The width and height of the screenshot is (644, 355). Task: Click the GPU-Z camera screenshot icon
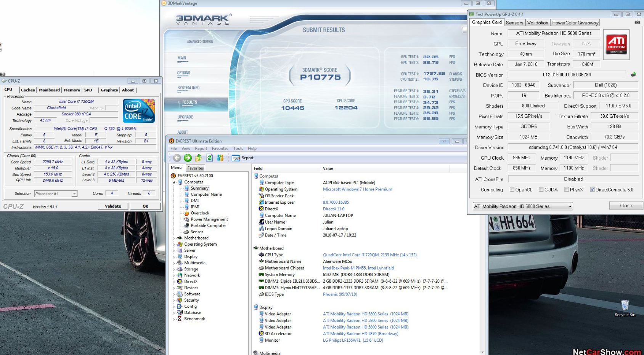637,22
